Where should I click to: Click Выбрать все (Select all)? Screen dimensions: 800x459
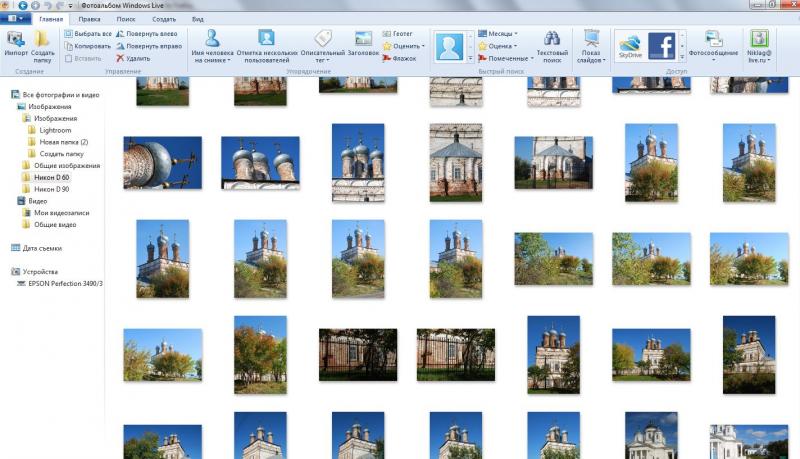[x=88, y=34]
